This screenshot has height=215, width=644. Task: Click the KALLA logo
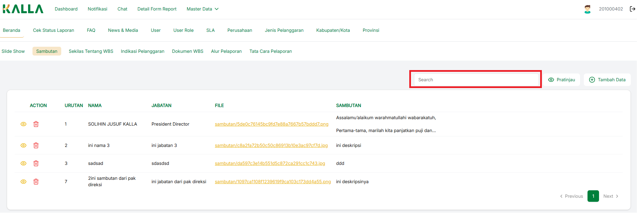pos(23,9)
